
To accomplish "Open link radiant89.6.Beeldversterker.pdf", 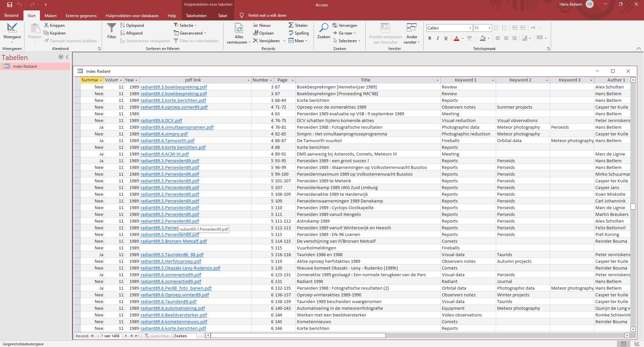I will (174, 315).
